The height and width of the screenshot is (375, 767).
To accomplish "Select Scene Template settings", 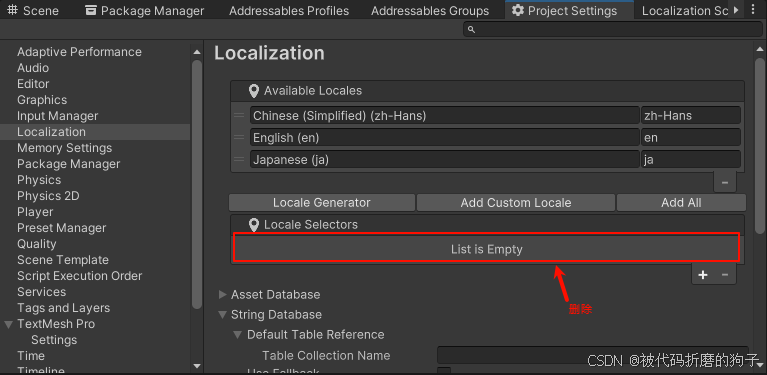I will pos(63,260).
